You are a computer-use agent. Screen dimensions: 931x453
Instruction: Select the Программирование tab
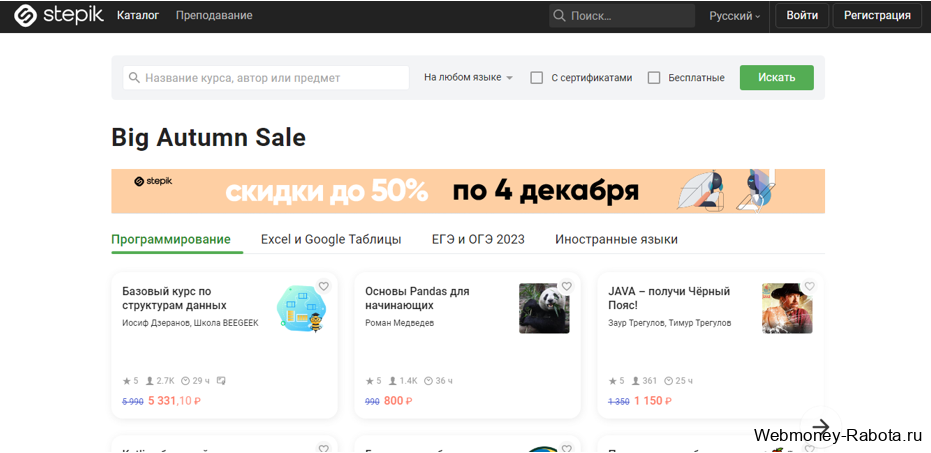click(x=171, y=239)
